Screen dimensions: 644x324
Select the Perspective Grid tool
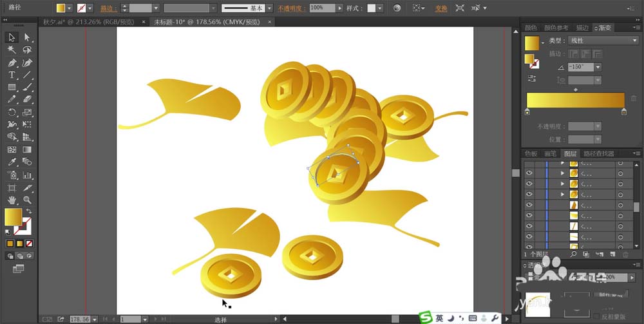(x=27, y=137)
